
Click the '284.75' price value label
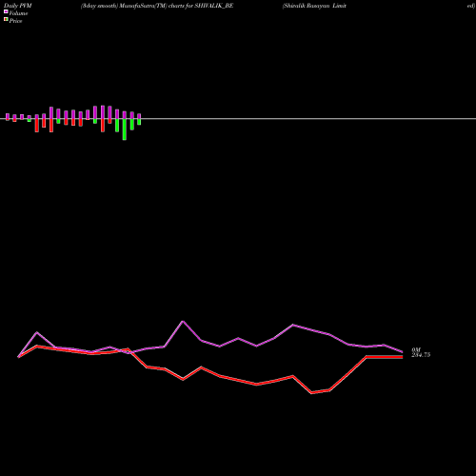coord(421,355)
